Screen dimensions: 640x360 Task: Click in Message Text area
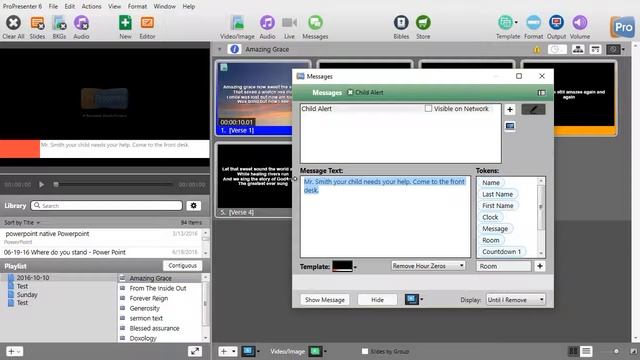coord(385,216)
